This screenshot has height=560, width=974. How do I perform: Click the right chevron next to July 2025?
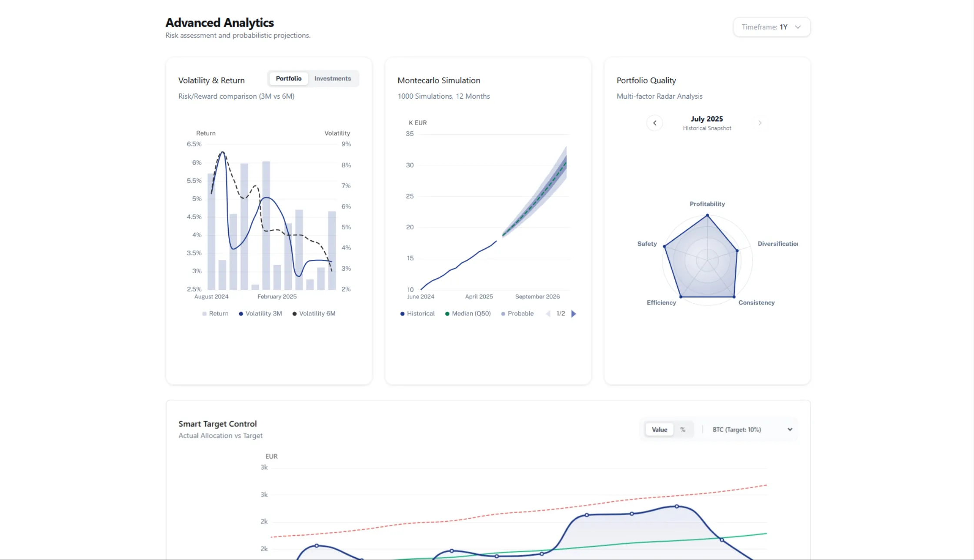tap(760, 123)
